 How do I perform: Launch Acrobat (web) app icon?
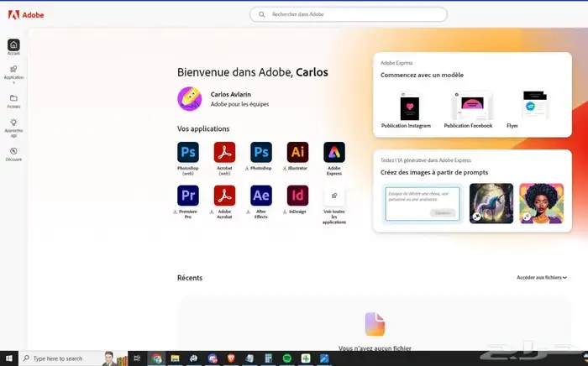[x=224, y=152]
